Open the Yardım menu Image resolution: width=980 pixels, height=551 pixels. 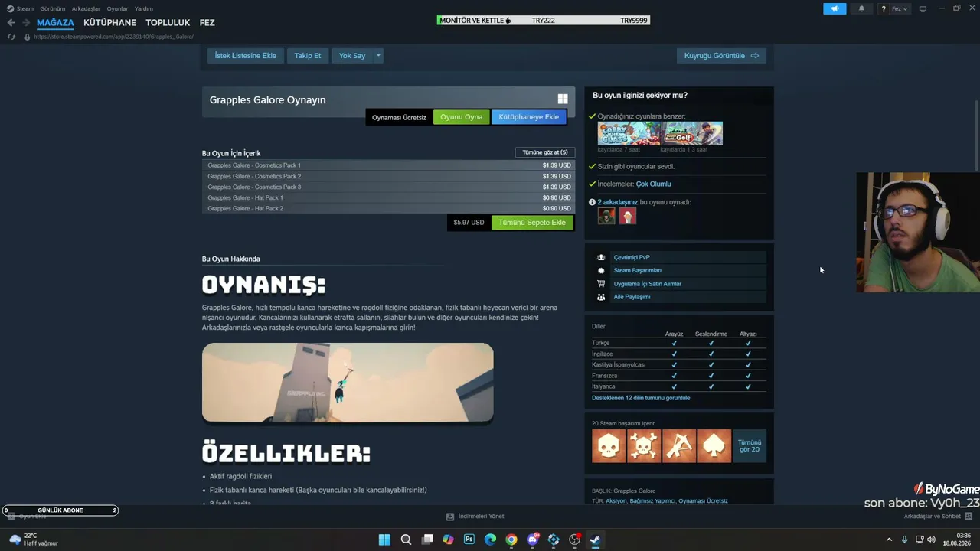coord(144,8)
